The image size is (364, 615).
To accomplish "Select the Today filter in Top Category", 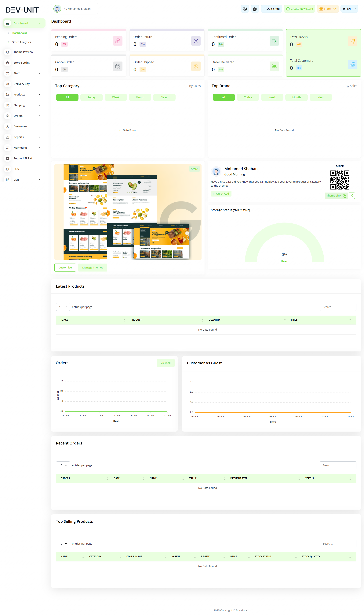I will coord(92,97).
